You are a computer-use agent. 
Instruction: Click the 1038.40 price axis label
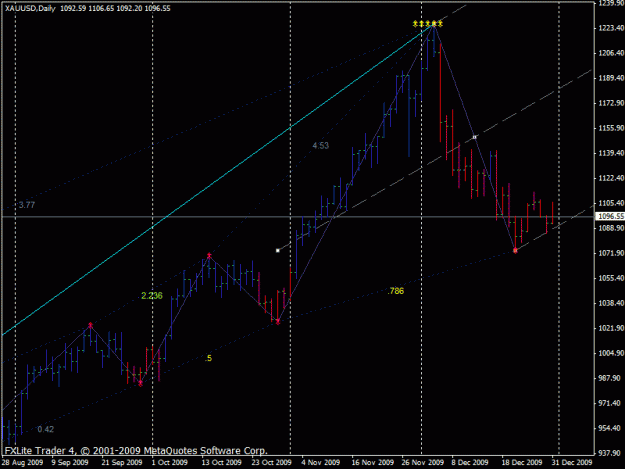pos(611,303)
